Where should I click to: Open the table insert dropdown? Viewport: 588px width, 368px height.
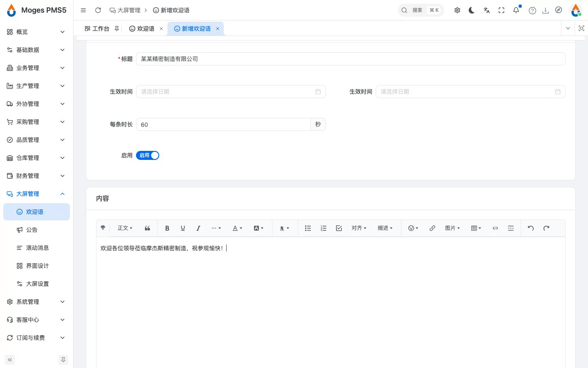click(476, 228)
